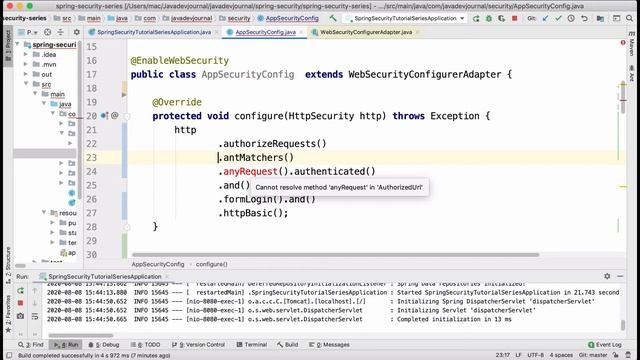Image resolution: width=640 pixels, height=360 pixels.
Task: Click the editor horizontal scrollbar
Action: pos(336,255)
